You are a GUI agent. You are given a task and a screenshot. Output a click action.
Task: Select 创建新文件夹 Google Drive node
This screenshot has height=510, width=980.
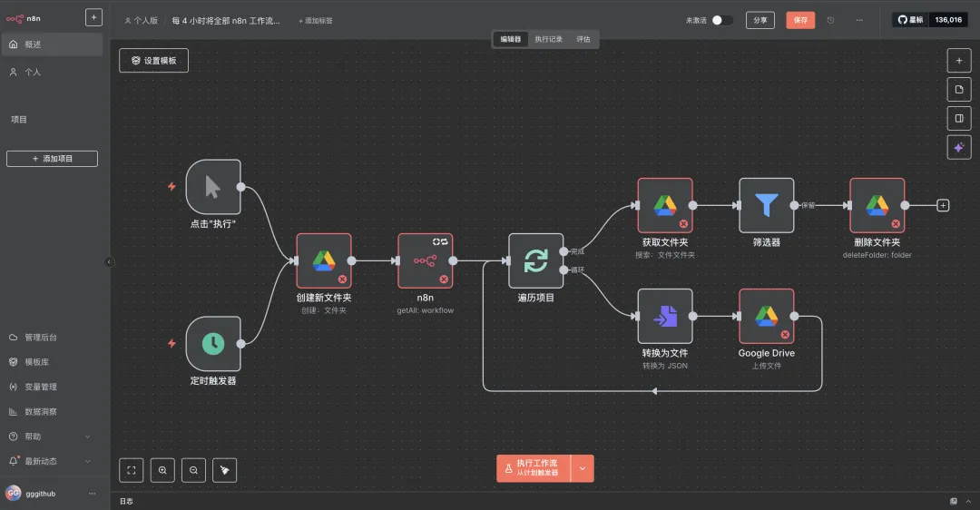324,260
